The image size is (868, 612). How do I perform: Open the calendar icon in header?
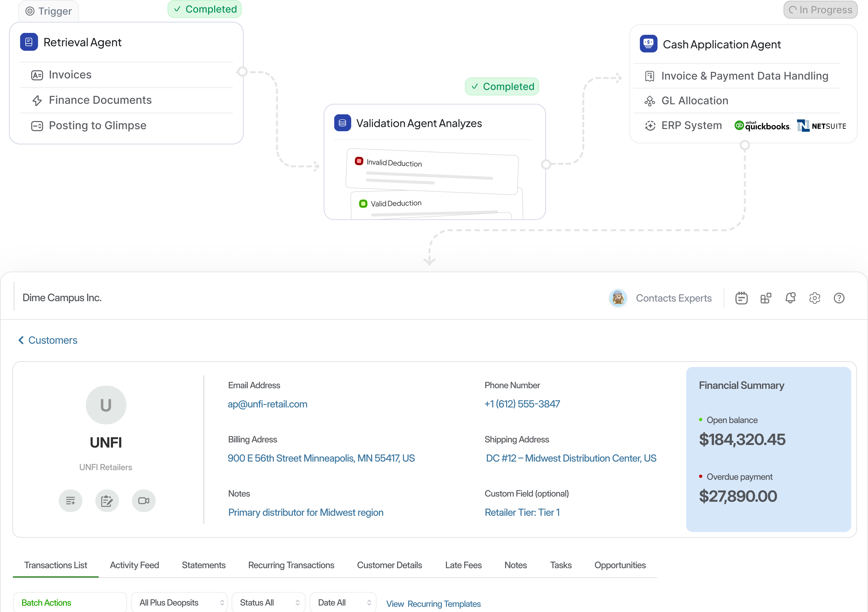[741, 298]
